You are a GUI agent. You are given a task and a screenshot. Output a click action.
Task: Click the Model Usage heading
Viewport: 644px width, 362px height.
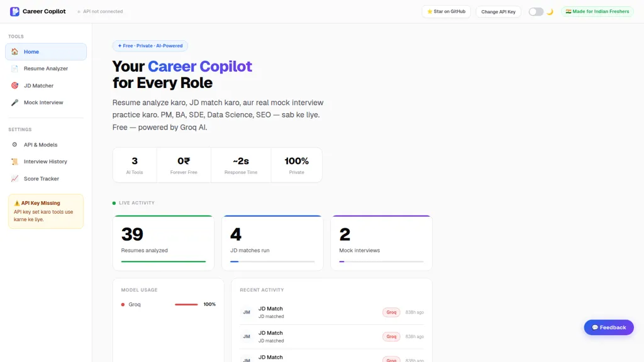coord(139,290)
